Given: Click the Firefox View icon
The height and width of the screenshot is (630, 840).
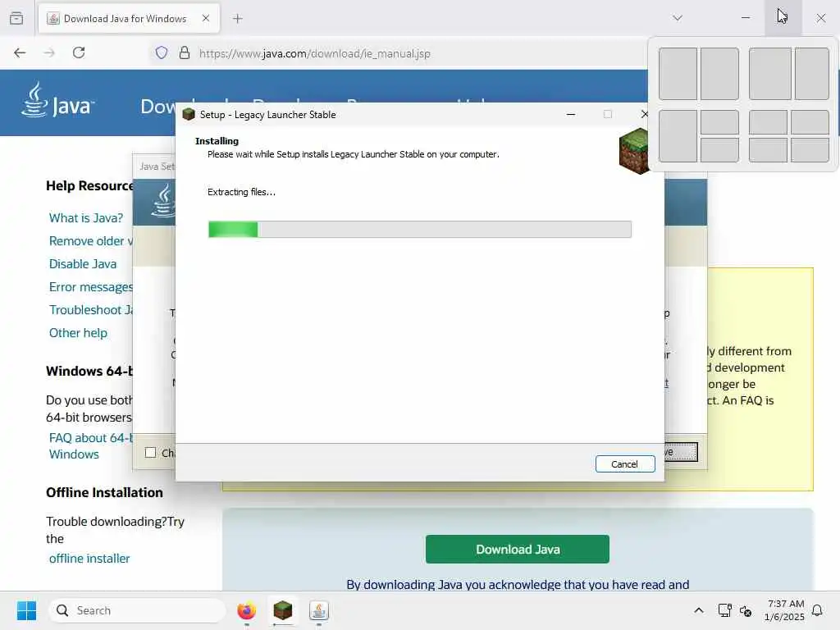Looking at the screenshot, I should point(16,18).
